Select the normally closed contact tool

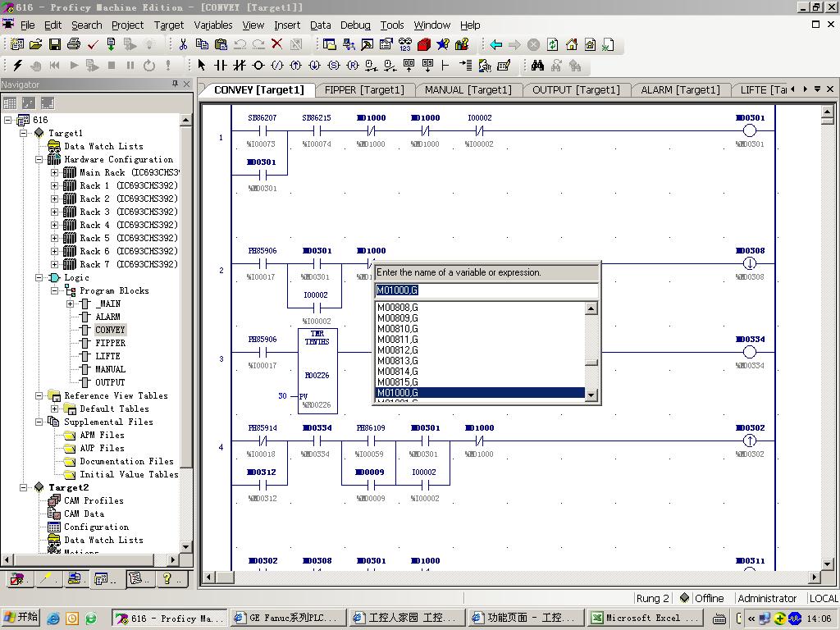coord(240,65)
